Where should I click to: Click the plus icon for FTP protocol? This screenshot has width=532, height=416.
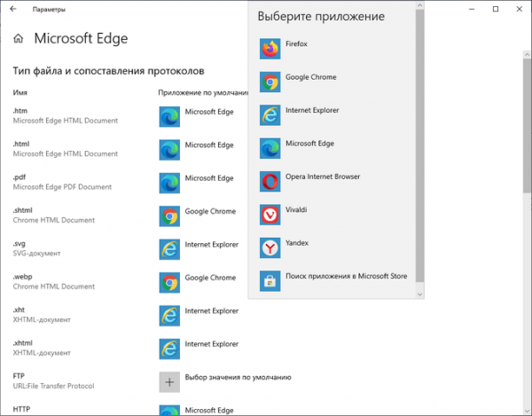[169, 382]
